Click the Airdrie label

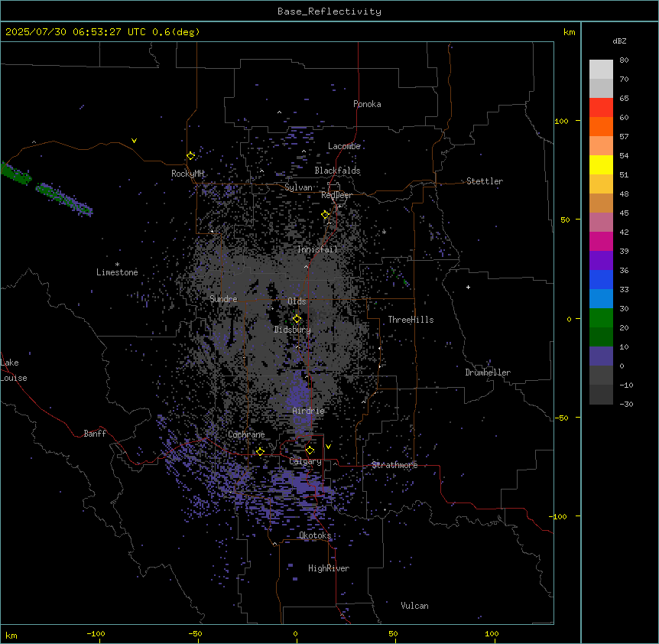click(x=309, y=411)
